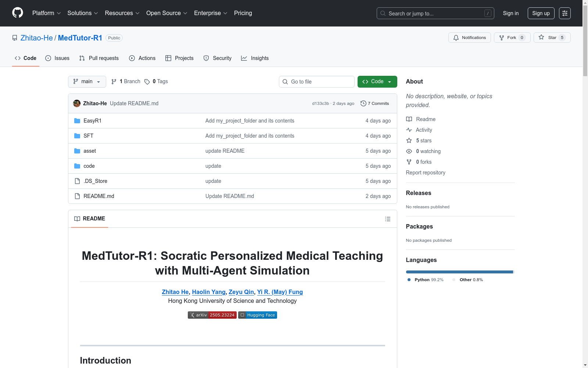Expand the Platform menu

(x=46, y=13)
